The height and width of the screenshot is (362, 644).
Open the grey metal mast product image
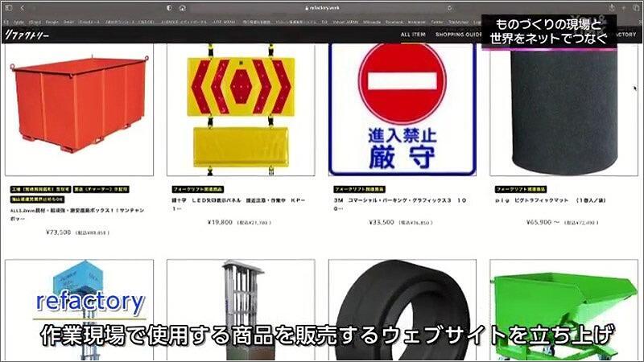[241, 310]
